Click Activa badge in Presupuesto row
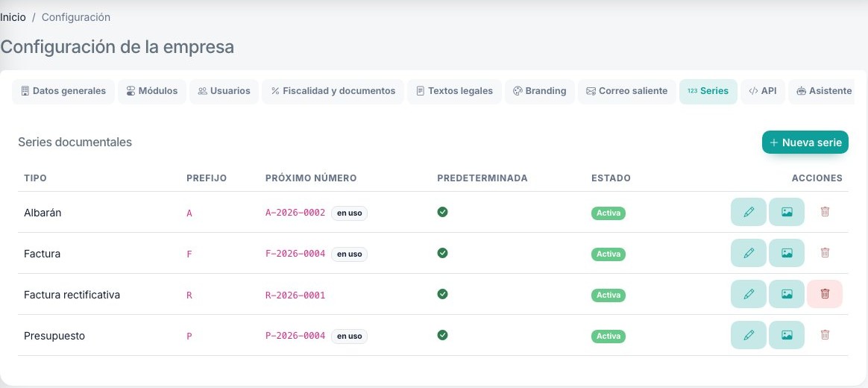868x388 pixels. point(608,337)
